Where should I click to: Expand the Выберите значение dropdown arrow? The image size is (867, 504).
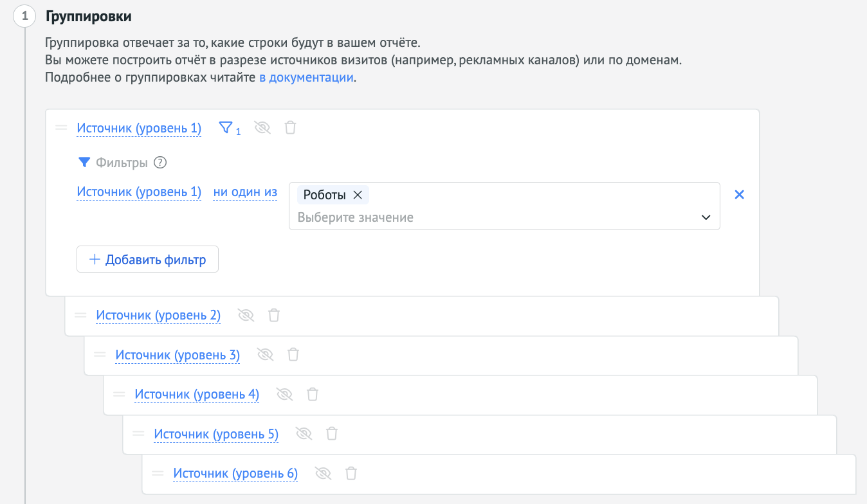tap(706, 218)
